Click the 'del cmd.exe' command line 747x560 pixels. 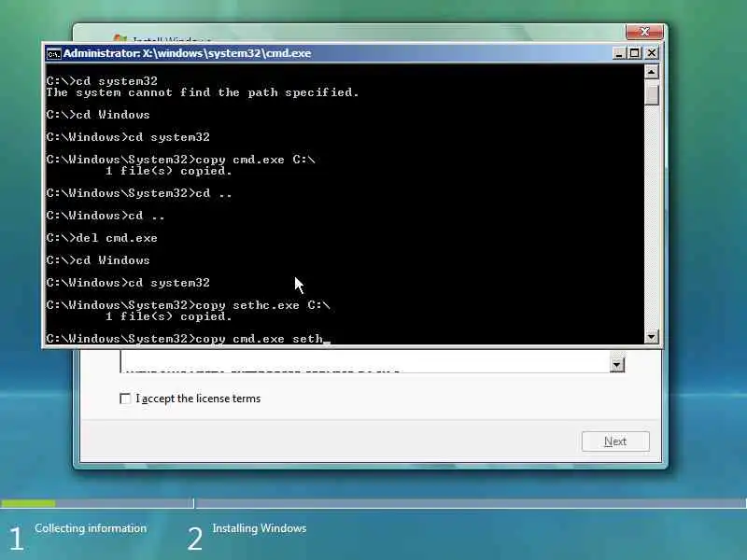[102, 238]
